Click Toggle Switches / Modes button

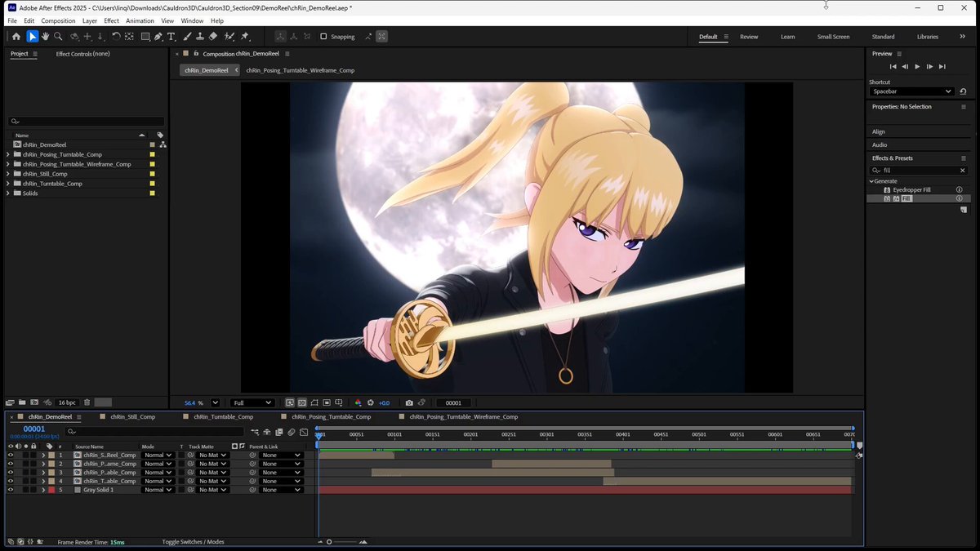pyautogui.click(x=193, y=542)
